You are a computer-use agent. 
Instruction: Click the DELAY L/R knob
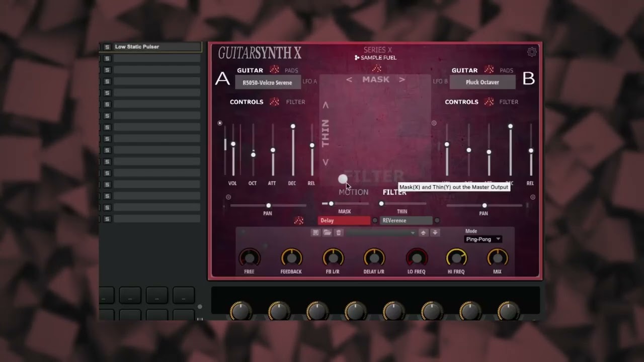374,258
